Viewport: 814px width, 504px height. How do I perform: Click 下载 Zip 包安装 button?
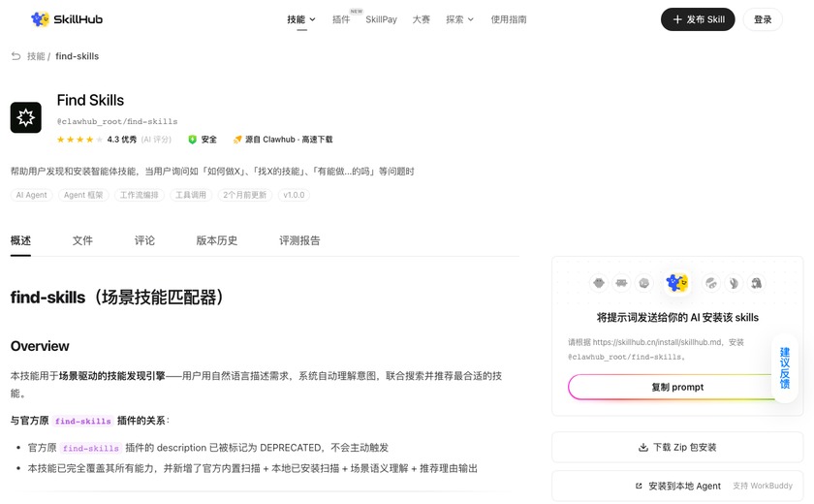point(677,447)
